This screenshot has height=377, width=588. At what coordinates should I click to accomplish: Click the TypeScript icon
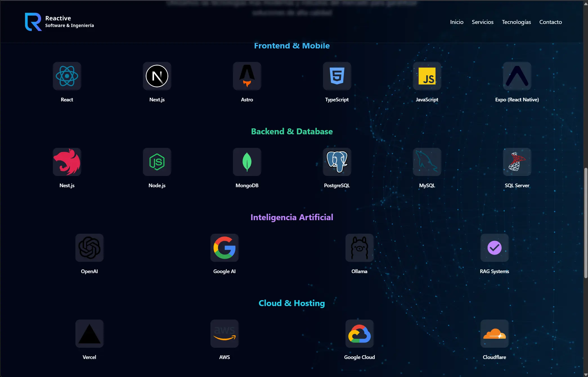[x=337, y=76]
